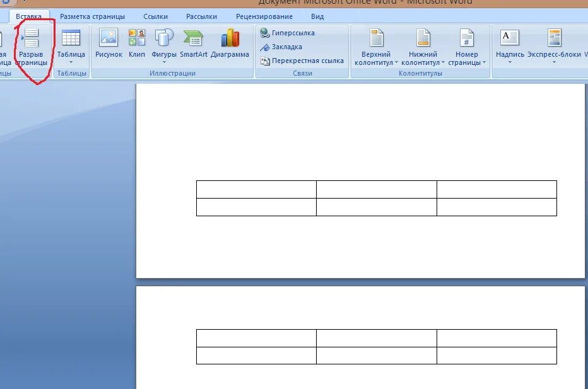This screenshot has width=588, height=389.
Task: Click the middle cell in the lower table's second row
Action: coord(377,356)
